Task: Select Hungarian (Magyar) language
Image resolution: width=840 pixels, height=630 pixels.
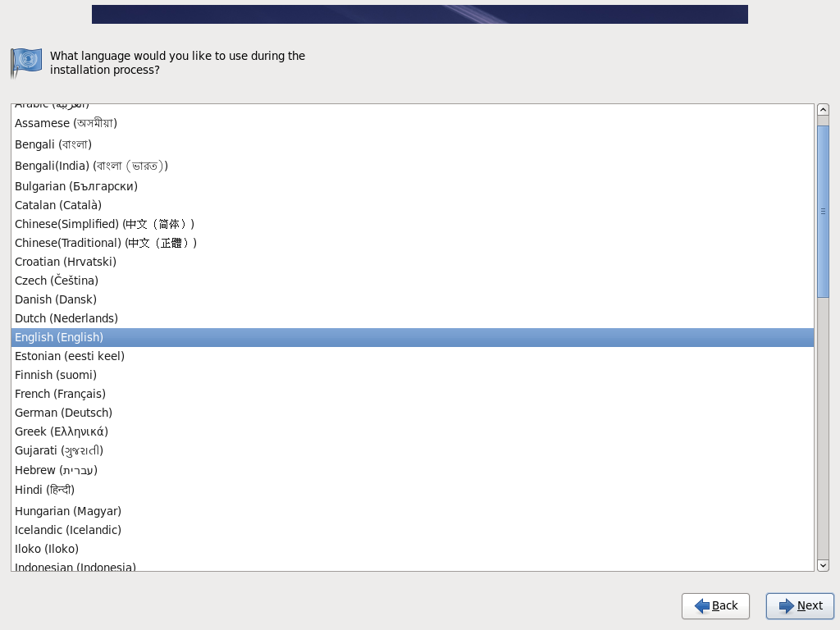Action: click(413, 511)
